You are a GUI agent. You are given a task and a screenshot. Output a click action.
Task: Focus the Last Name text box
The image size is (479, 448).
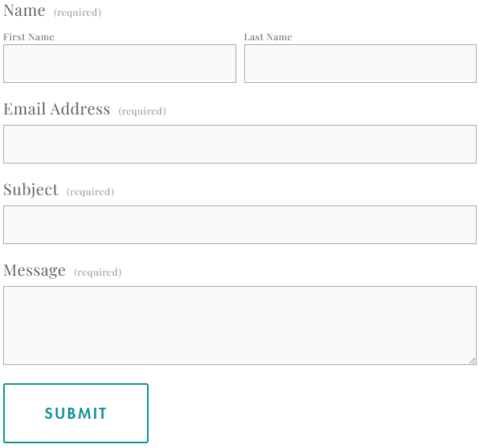360,63
